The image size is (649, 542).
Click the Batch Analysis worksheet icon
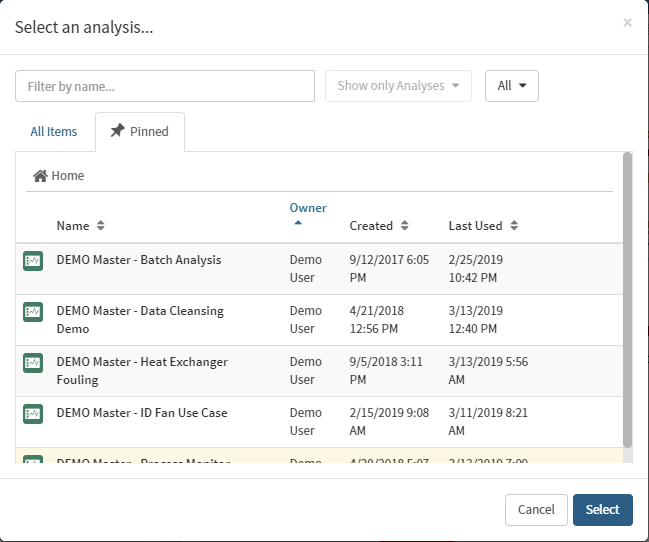coord(33,261)
